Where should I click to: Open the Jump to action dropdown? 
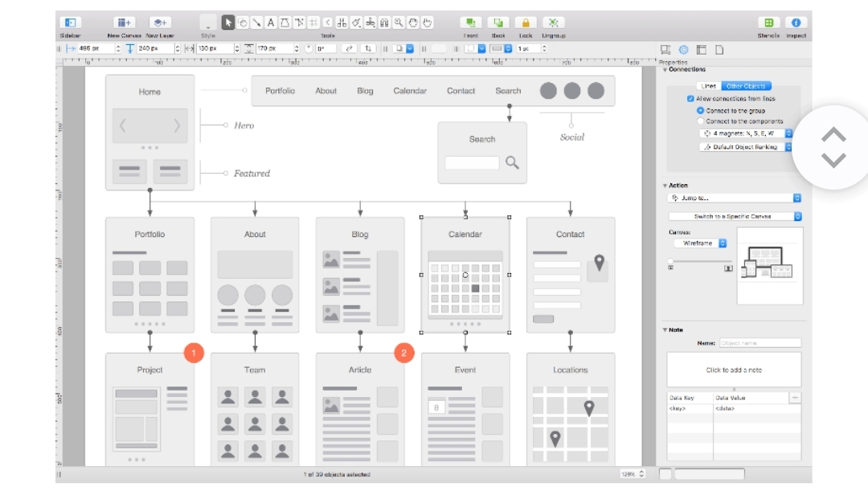pos(735,198)
